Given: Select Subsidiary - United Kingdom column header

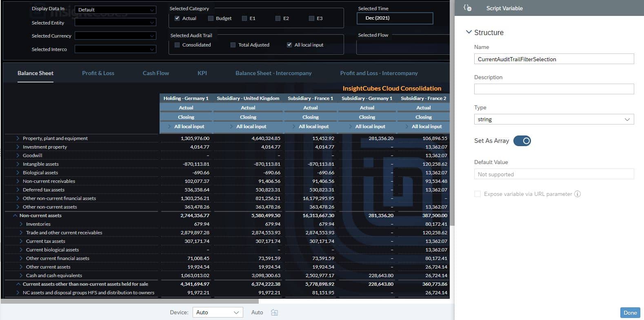Looking at the screenshot, I should click(248, 98).
